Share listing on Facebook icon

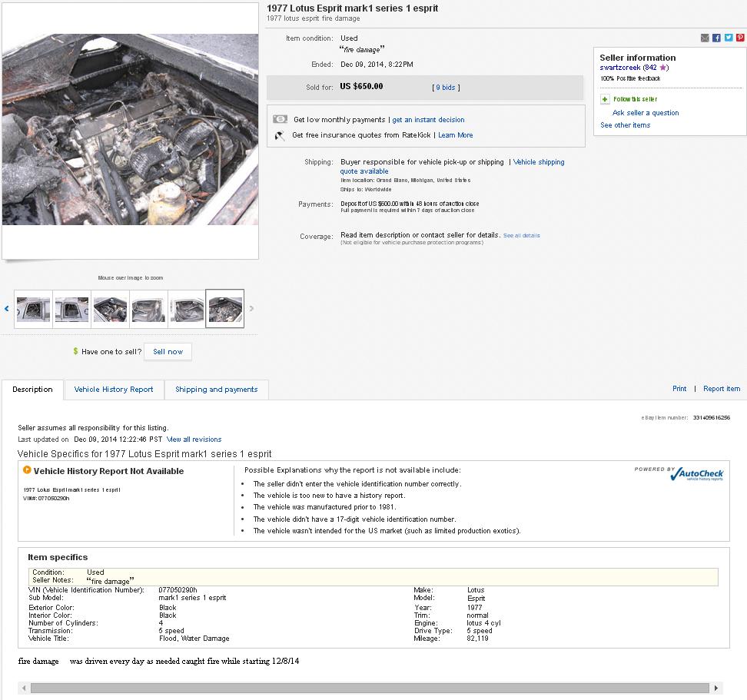click(716, 38)
